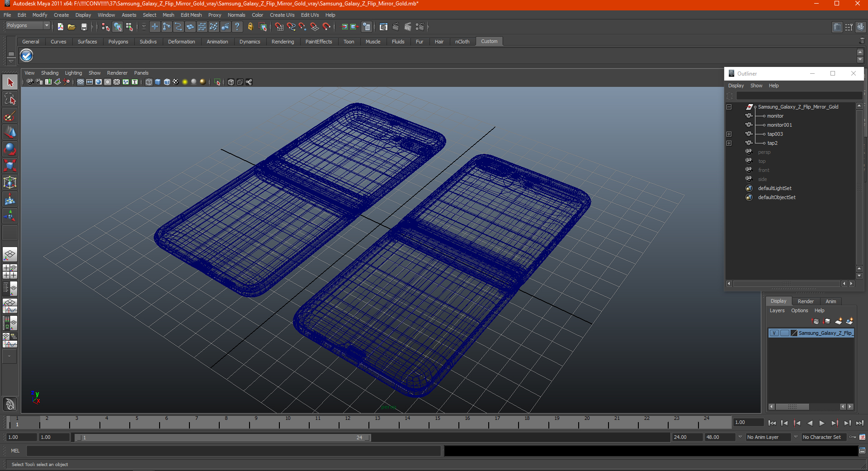
Task: Activate the Universal Manipulator tool
Action: (10, 182)
